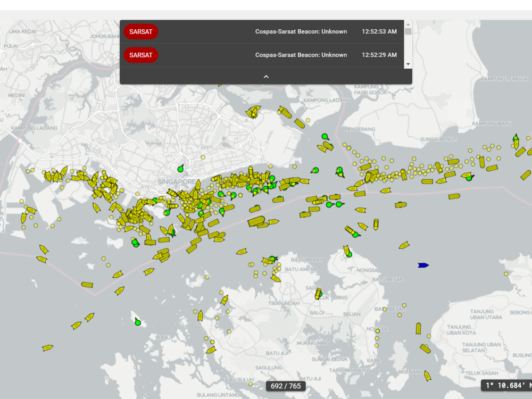Image resolution: width=532 pixels, height=399 pixels.
Task: Select the yellow vessel near Ngenang label
Action: point(428,376)
